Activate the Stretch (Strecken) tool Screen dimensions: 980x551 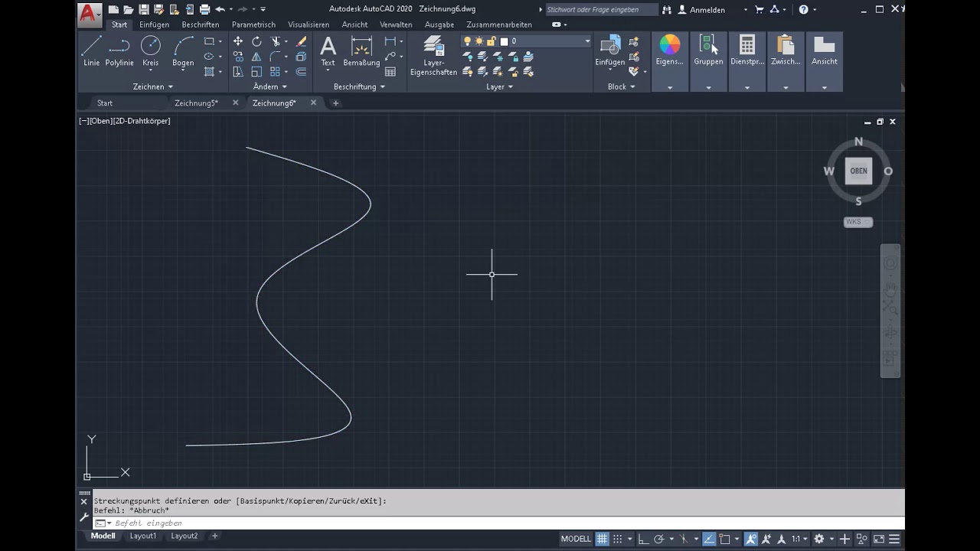(x=238, y=72)
